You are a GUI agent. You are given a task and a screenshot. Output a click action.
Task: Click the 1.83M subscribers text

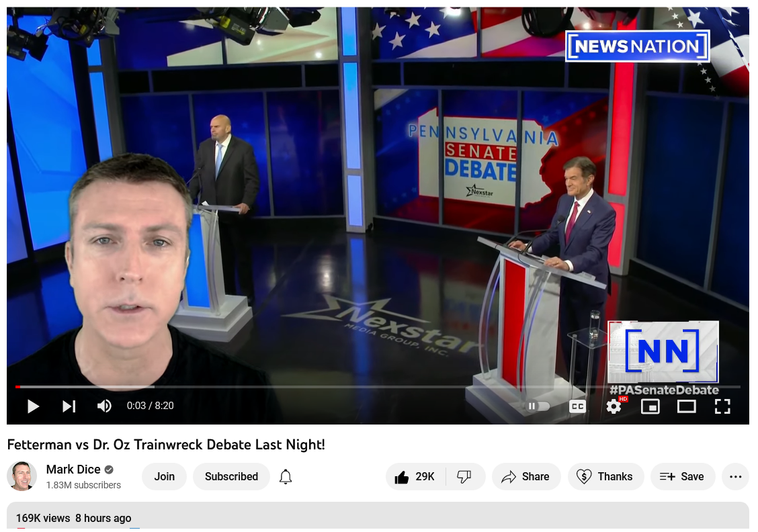pyautogui.click(x=83, y=485)
